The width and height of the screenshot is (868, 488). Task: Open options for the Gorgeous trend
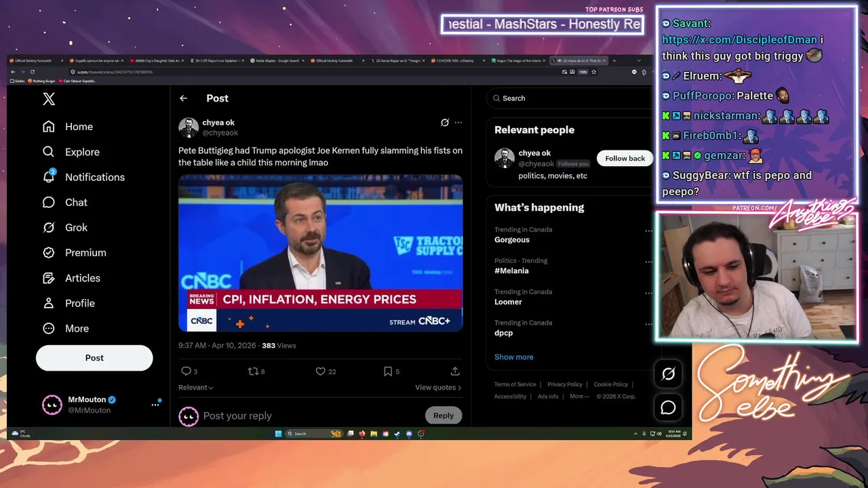tap(648, 231)
